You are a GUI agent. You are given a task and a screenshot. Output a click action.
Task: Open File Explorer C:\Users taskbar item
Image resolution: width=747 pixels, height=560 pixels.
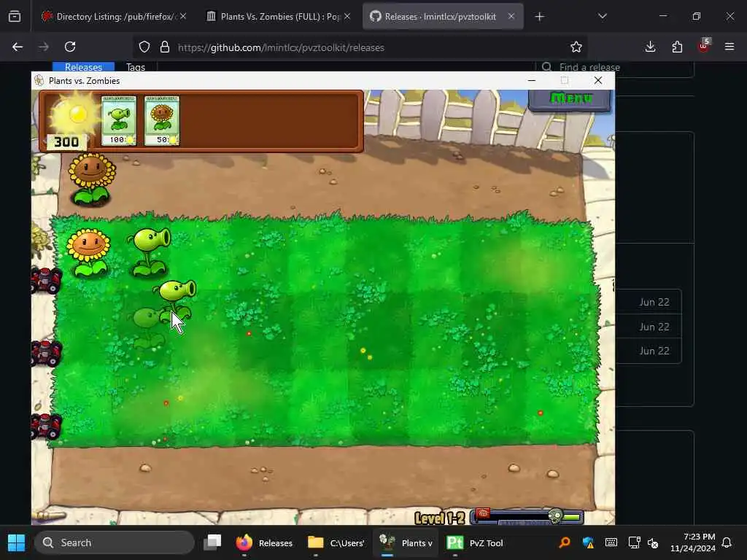coord(336,542)
